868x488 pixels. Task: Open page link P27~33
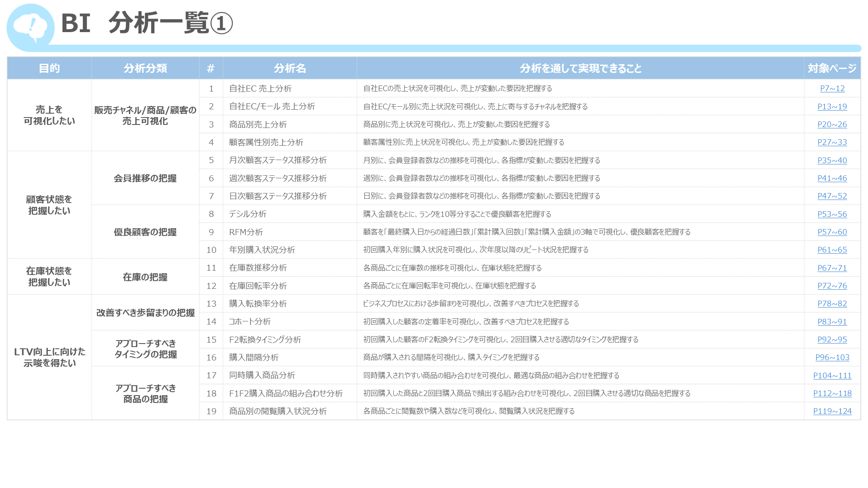coord(832,142)
